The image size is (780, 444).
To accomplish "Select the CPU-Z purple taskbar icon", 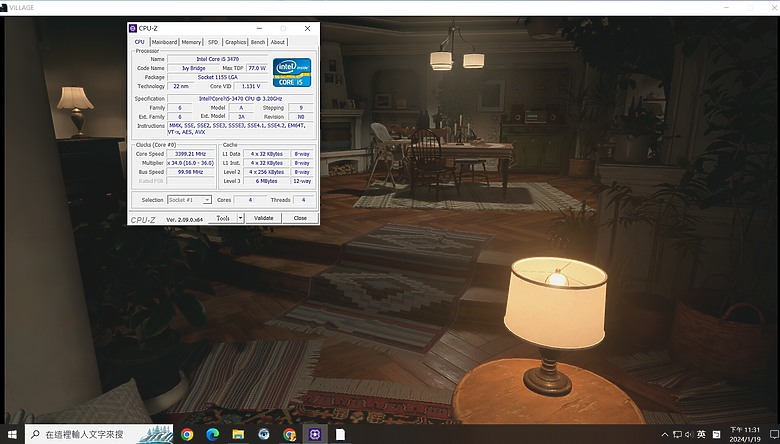I will [314, 435].
